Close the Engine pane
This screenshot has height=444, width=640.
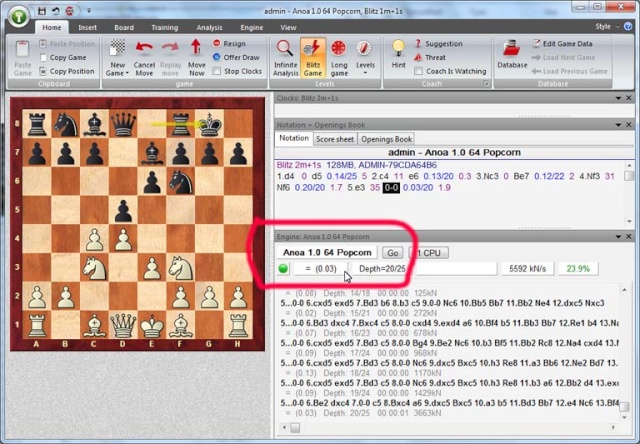click(629, 237)
